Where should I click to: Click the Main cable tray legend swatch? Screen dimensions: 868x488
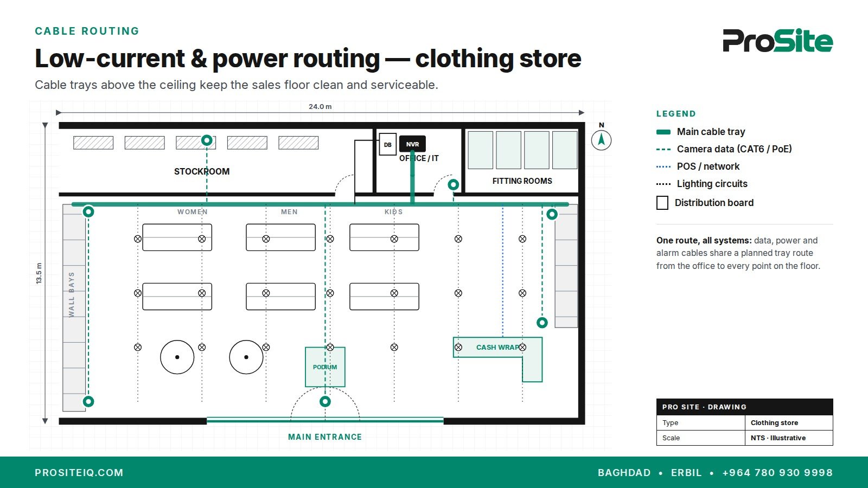pos(663,132)
